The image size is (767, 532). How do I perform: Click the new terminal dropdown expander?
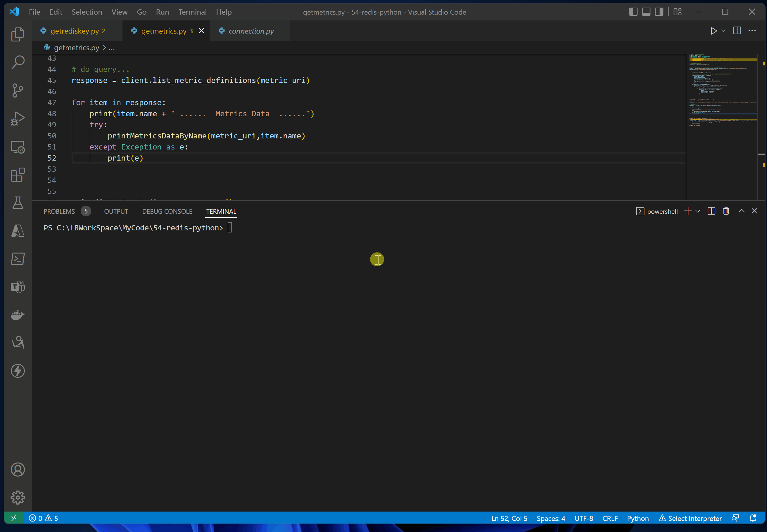pyautogui.click(x=697, y=211)
